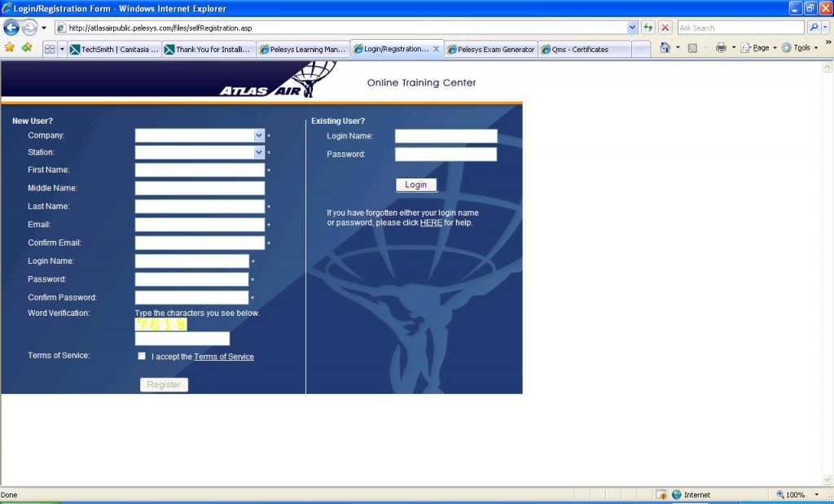834x504 pixels.
Task: Open the Tools menu in command bar
Action: click(x=801, y=48)
